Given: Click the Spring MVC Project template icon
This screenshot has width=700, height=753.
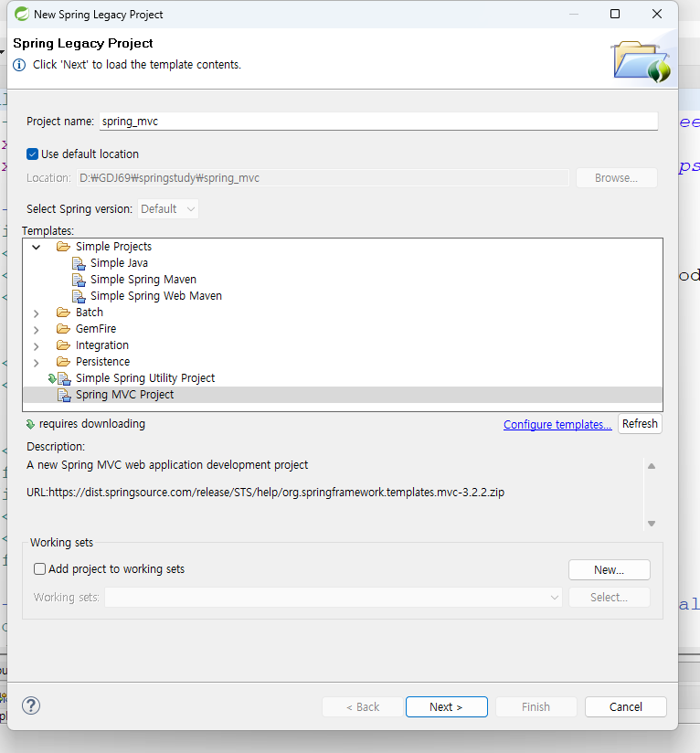Looking at the screenshot, I should (64, 395).
